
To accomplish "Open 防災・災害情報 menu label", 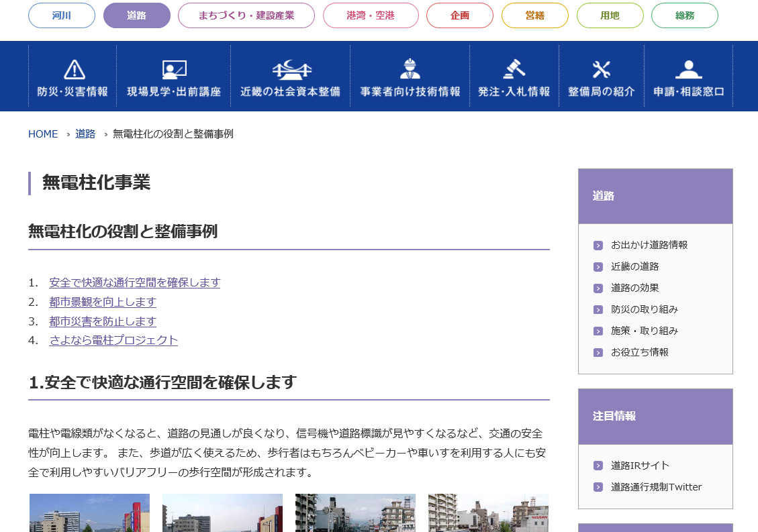I will point(73,92).
